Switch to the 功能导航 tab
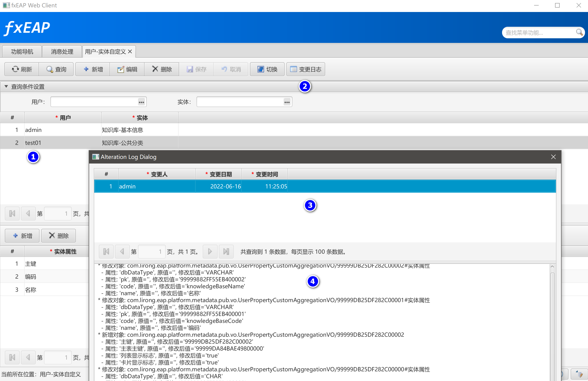This screenshot has width=588, height=381. (22, 51)
